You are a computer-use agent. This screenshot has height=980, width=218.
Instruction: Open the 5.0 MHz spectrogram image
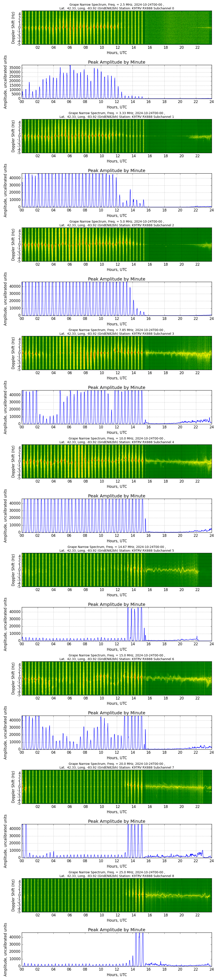click(117, 244)
